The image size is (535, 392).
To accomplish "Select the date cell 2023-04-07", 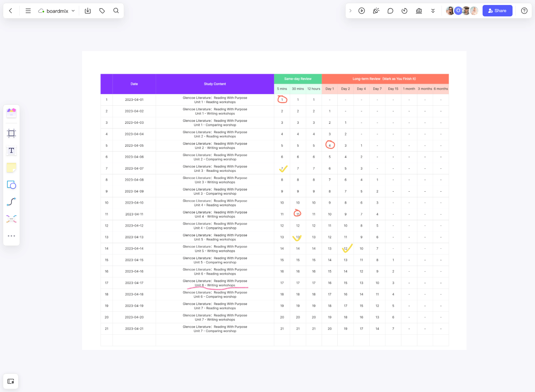I will click(134, 169).
